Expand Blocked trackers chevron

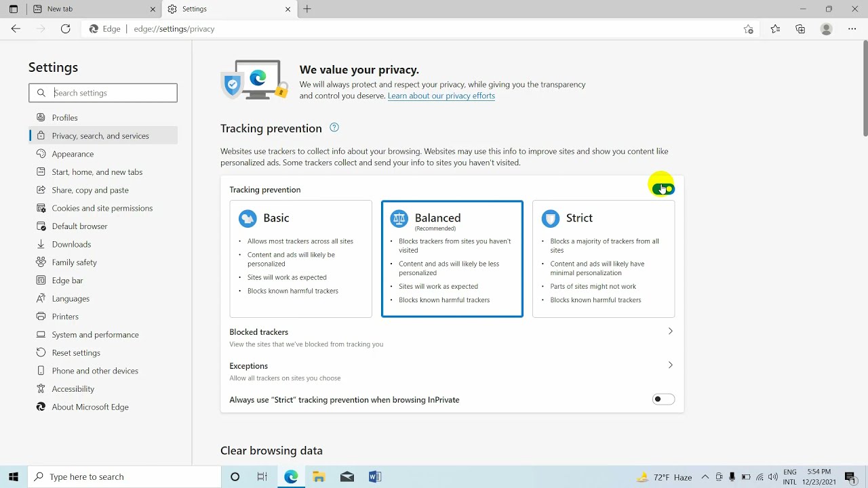click(670, 331)
